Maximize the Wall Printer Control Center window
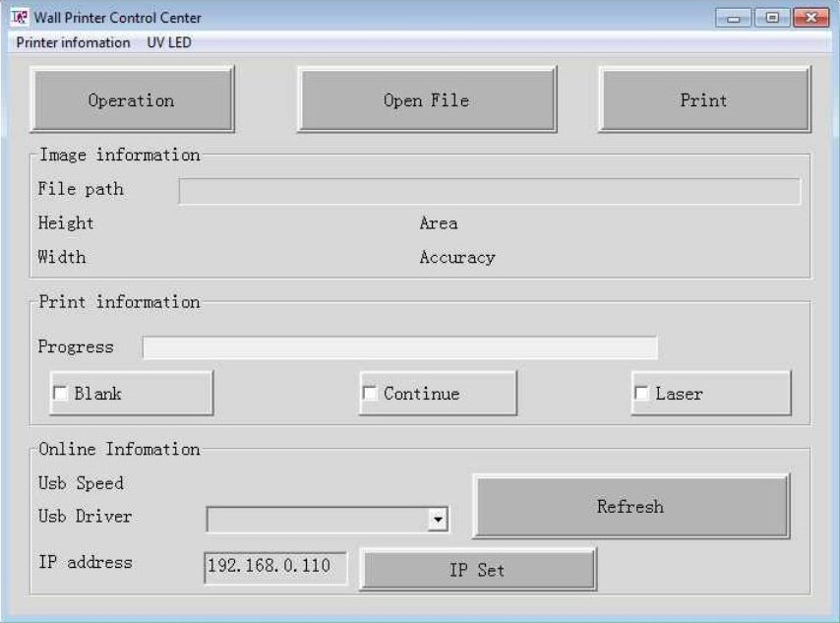 [772, 18]
